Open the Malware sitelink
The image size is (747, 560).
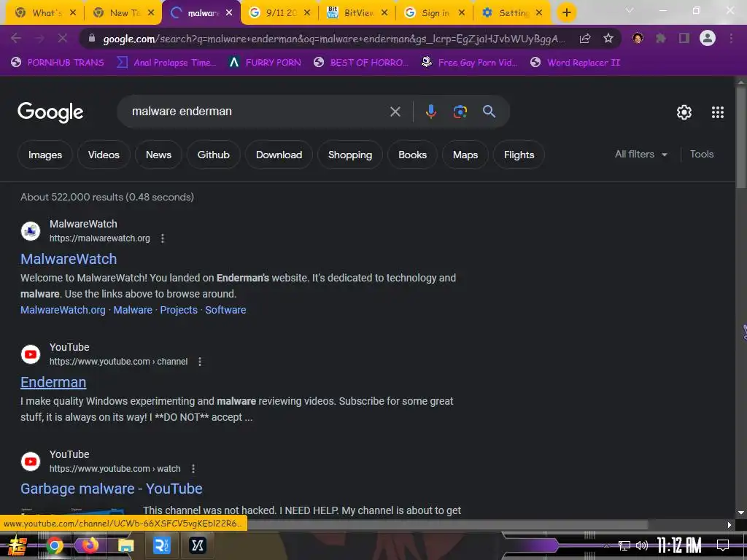pyautogui.click(x=133, y=310)
